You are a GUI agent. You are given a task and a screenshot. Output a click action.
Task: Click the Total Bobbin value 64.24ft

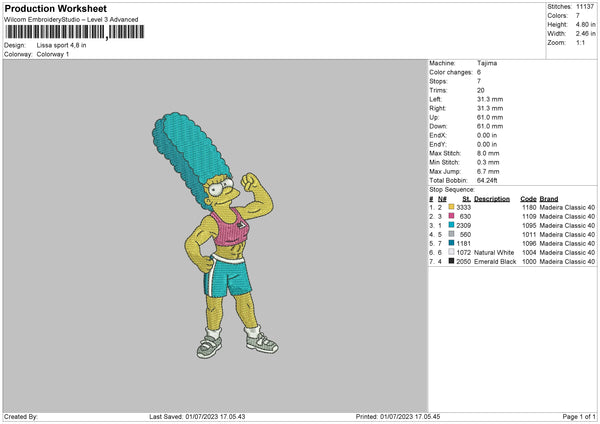[x=487, y=181]
